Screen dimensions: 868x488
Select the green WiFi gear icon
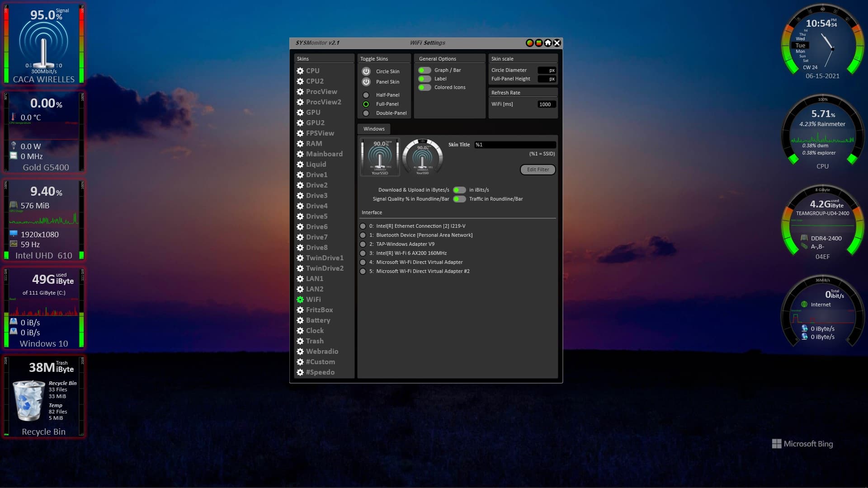coord(300,300)
